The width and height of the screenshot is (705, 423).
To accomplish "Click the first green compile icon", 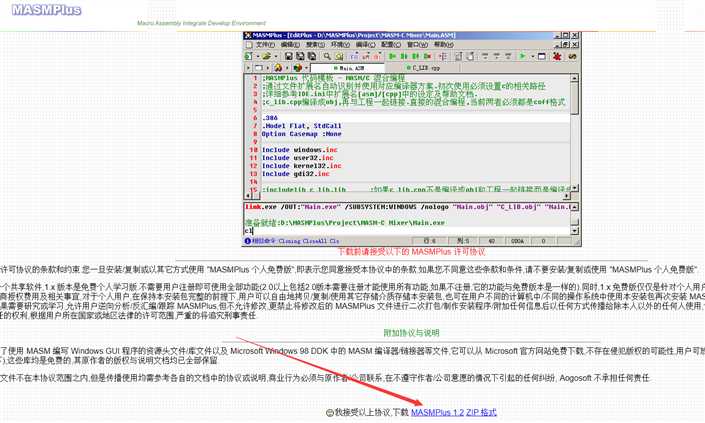I will 392,56.
